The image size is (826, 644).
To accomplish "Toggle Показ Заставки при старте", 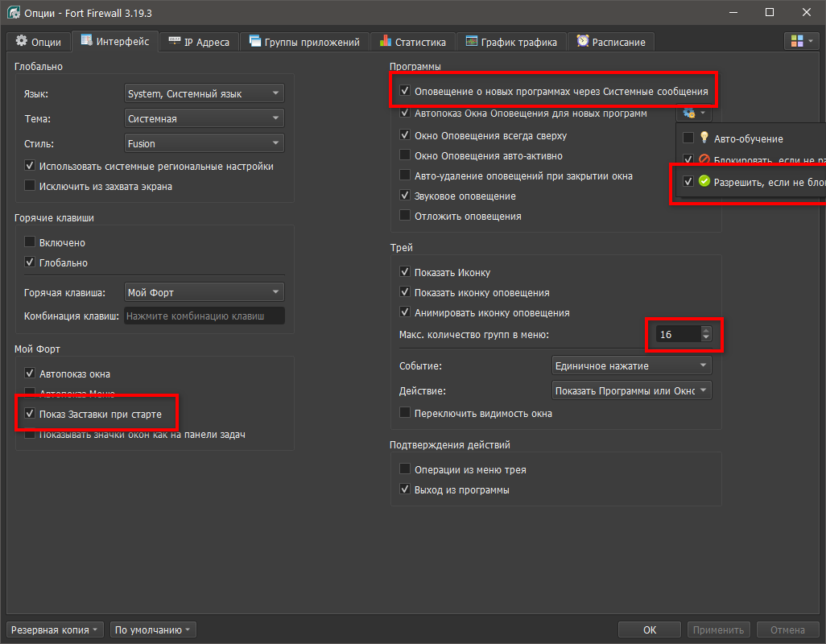I will click(93, 415).
